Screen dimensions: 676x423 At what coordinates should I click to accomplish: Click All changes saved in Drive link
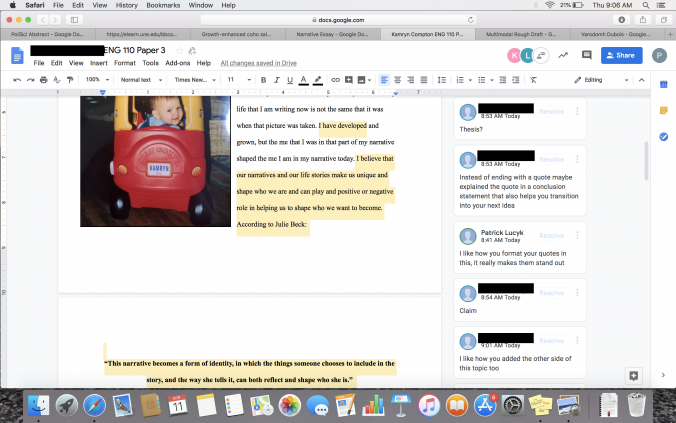[258, 63]
